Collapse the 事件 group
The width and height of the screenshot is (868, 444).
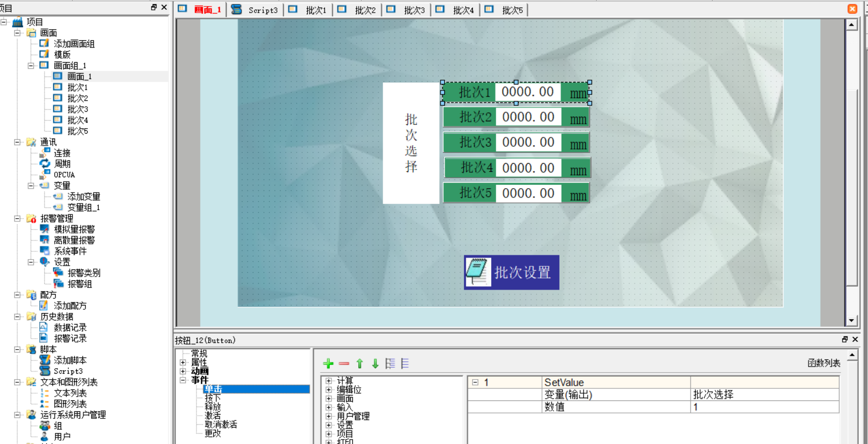pos(183,380)
